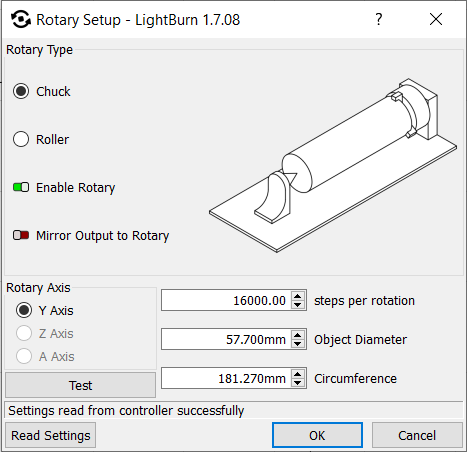Toggle Mirror Output to Rotary switch
This screenshot has width=467, height=452.
[21, 235]
